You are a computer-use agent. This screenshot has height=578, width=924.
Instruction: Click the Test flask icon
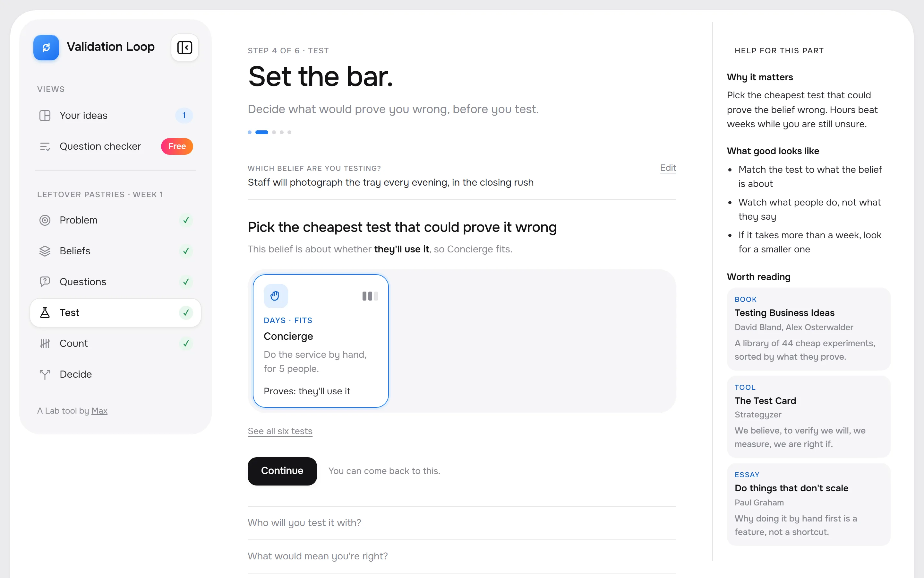(45, 313)
